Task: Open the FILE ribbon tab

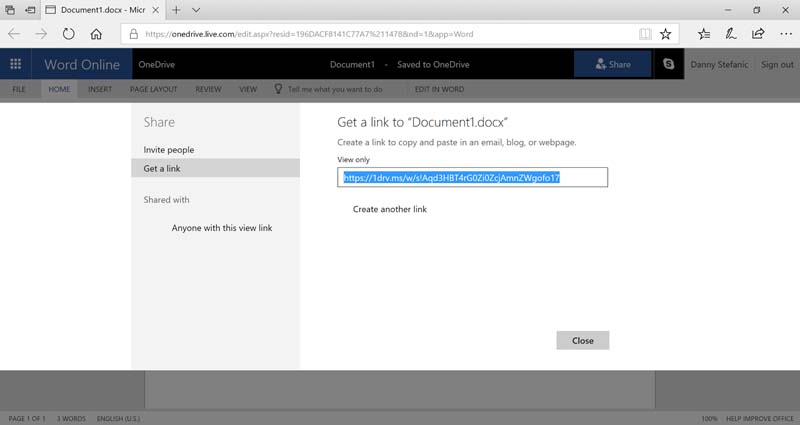Action: point(19,89)
